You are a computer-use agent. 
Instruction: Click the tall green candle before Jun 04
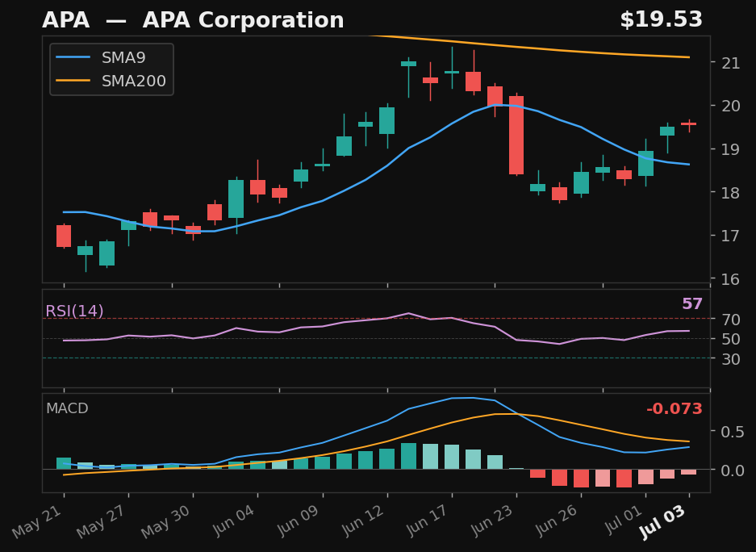[x=236, y=199]
